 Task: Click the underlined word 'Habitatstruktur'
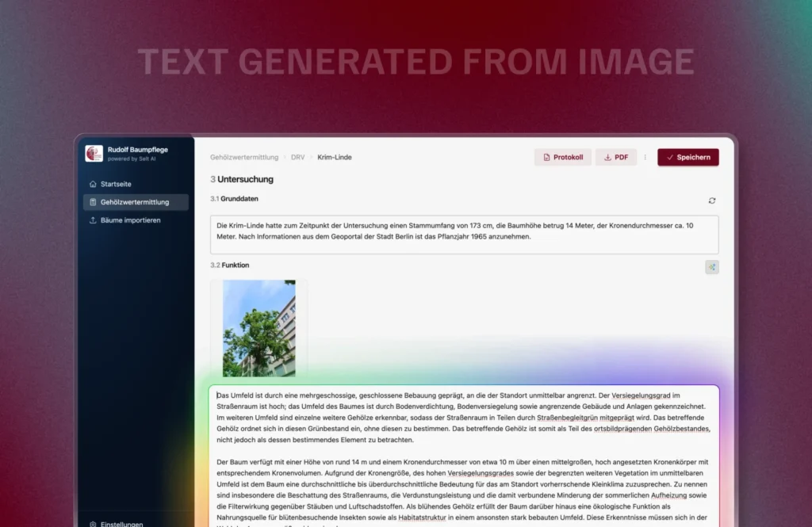422,517
